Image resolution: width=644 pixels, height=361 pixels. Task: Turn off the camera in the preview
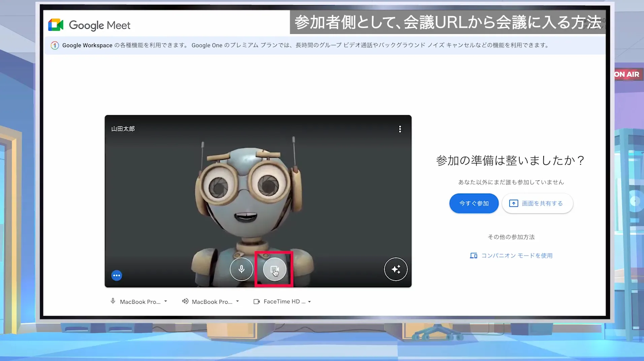[x=275, y=269]
